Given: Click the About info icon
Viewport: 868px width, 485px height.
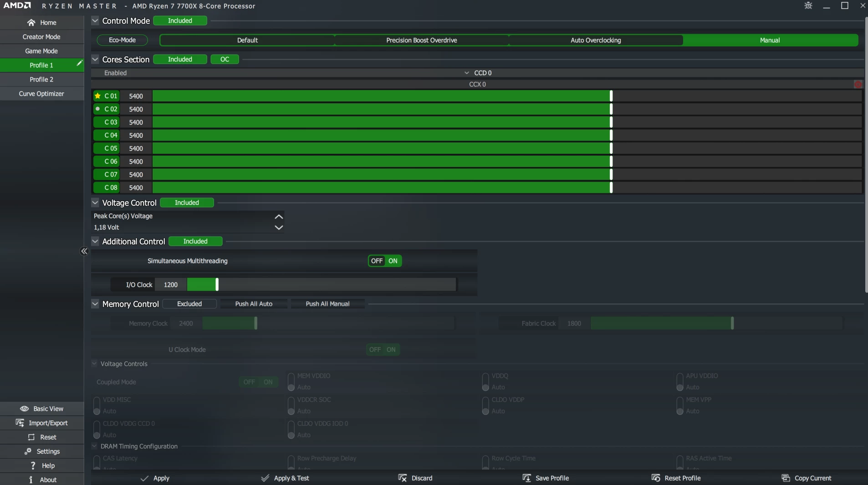Looking at the screenshot, I should tap(31, 480).
